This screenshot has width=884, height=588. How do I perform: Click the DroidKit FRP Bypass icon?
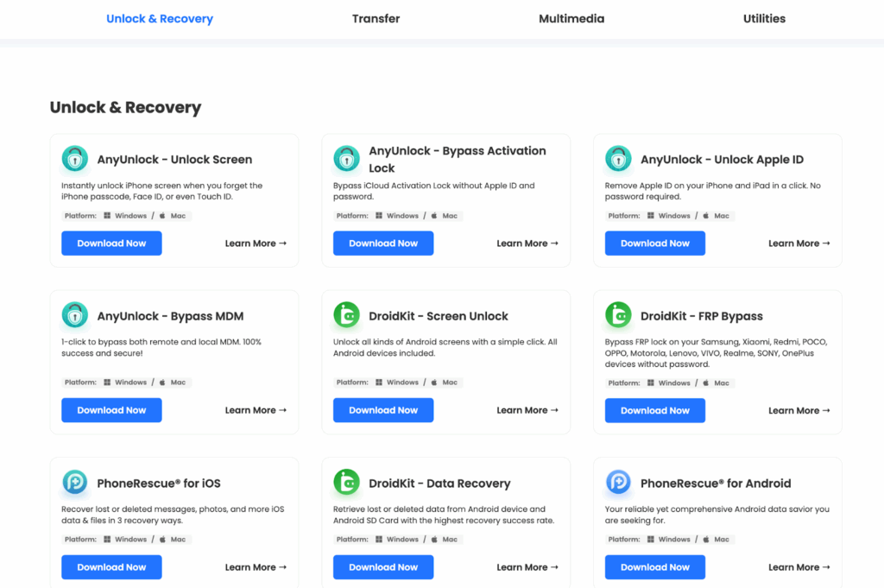point(618,315)
